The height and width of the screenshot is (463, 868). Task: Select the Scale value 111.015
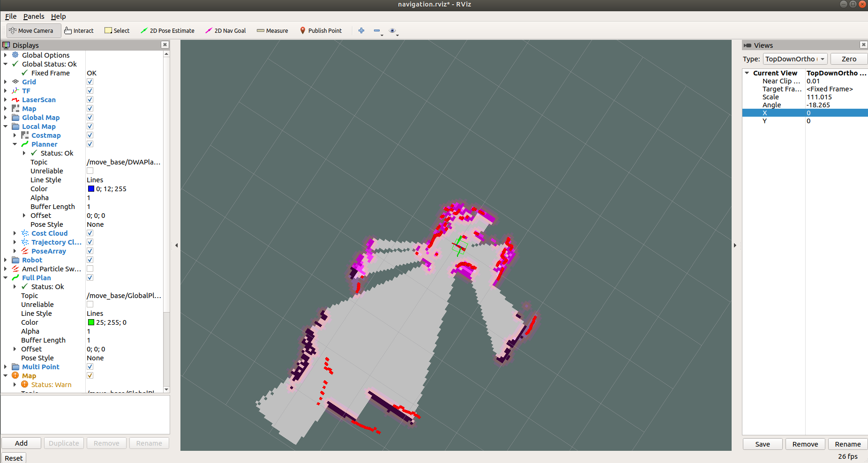(819, 97)
